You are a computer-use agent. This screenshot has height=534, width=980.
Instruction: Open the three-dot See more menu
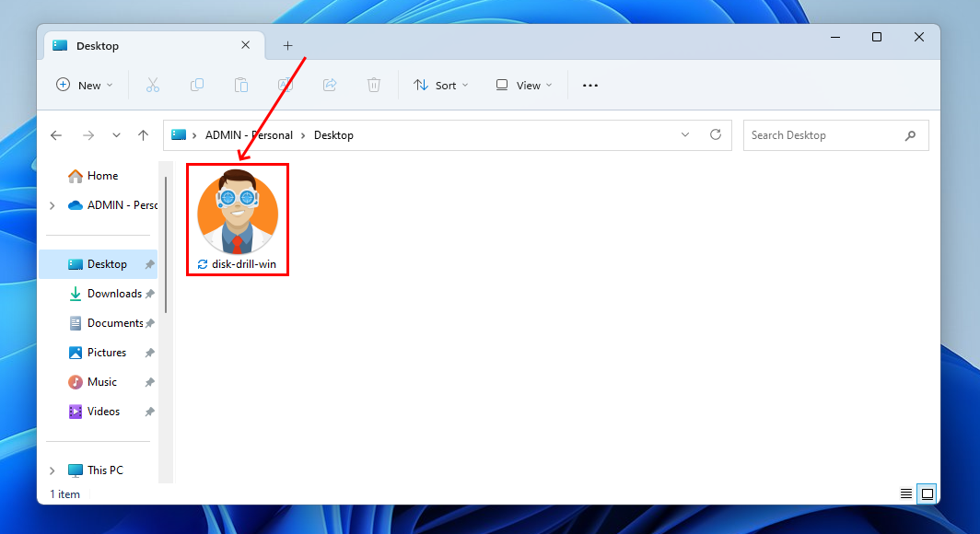[x=590, y=86]
